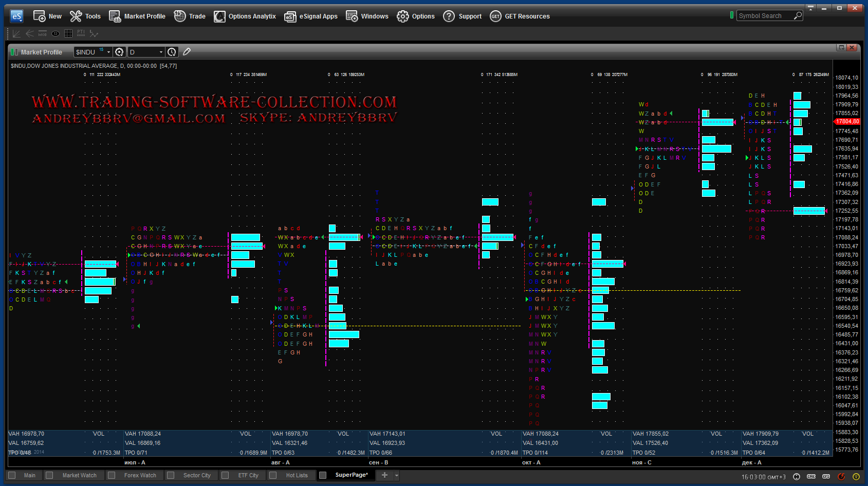The image size is (868, 486).
Task: Select the pencil edit icon in Market Profile
Action: 187,52
